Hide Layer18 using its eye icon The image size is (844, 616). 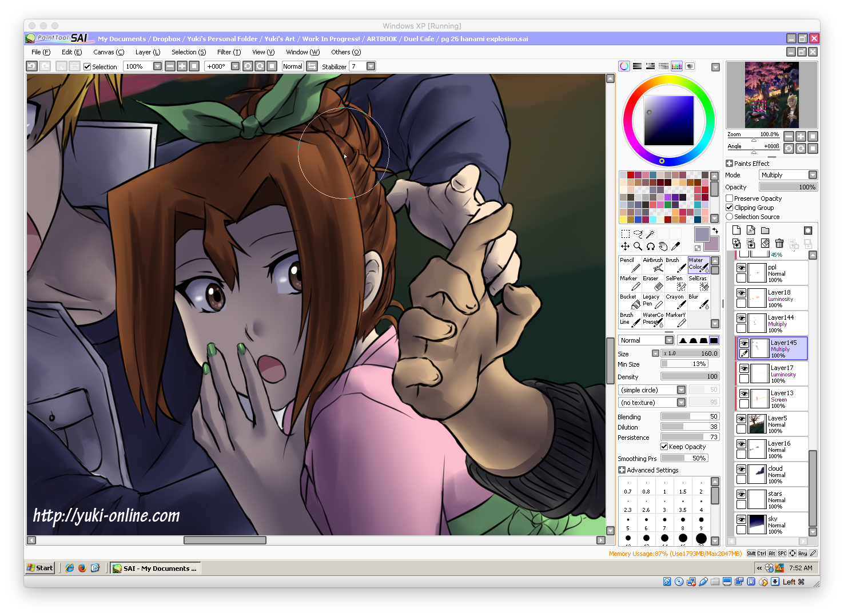(x=741, y=293)
